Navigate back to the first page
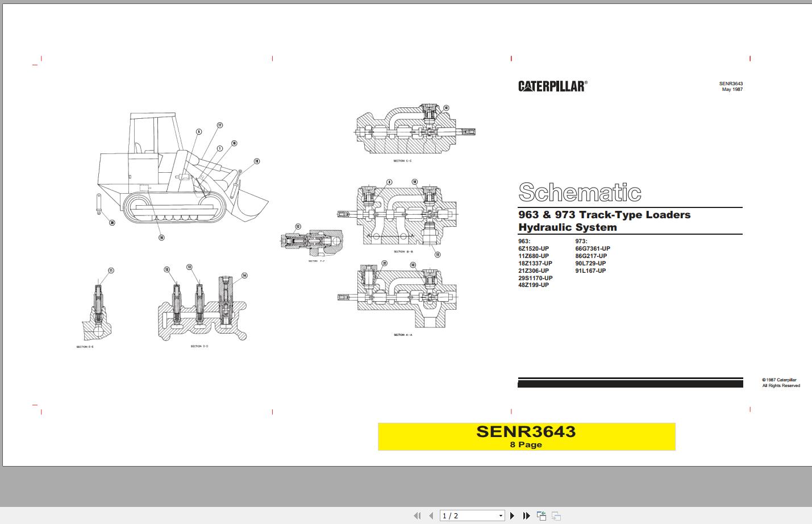The image size is (812, 524). pos(417,515)
